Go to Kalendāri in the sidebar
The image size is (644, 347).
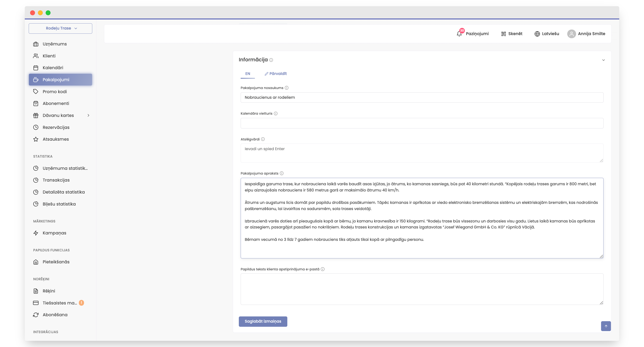(x=53, y=68)
